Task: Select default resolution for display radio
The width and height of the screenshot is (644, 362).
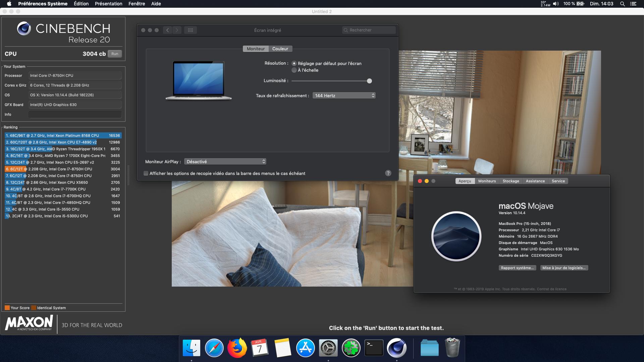Action: pyautogui.click(x=294, y=63)
